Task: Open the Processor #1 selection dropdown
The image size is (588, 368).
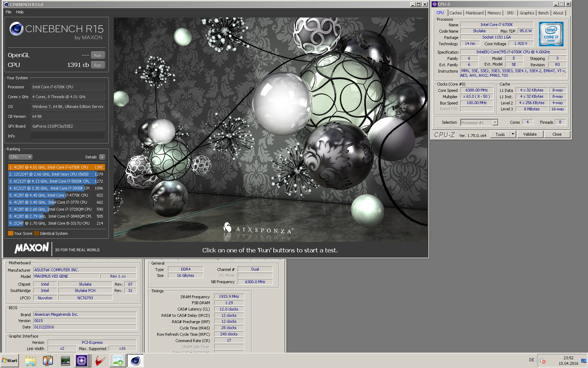Action: coord(479,123)
